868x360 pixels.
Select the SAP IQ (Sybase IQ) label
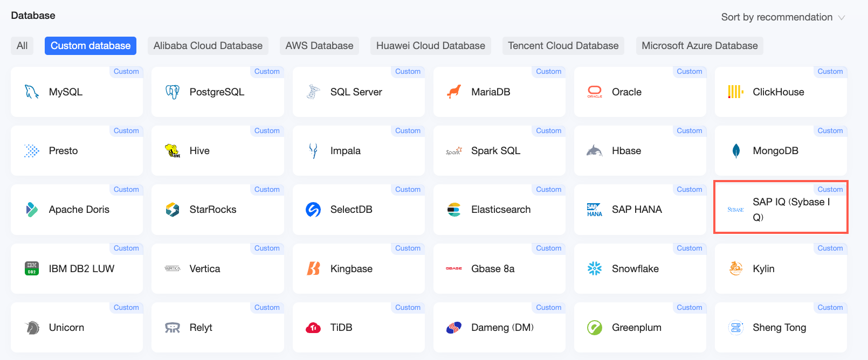791,210
